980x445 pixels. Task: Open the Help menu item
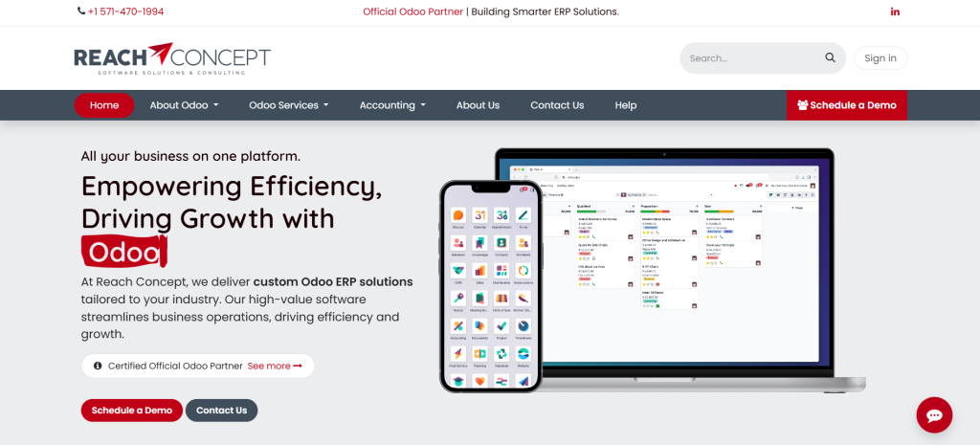(626, 105)
